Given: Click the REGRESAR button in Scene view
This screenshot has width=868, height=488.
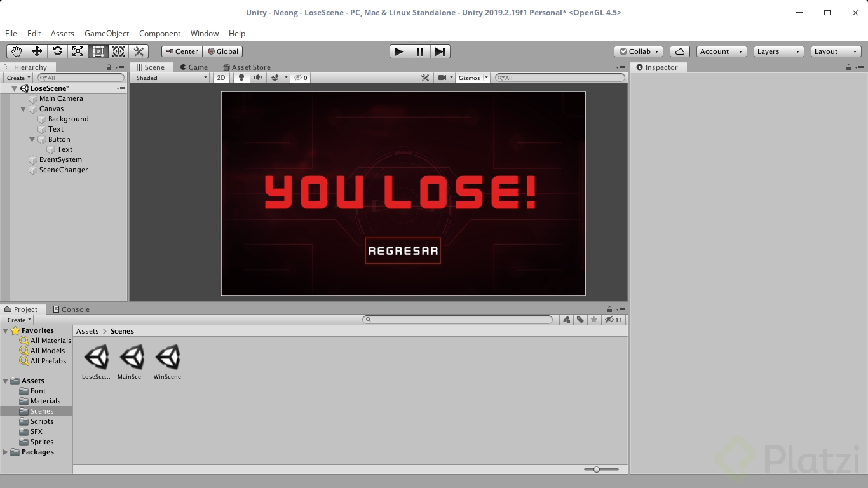Looking at the screenshot, I should click(x=403, y=250).
